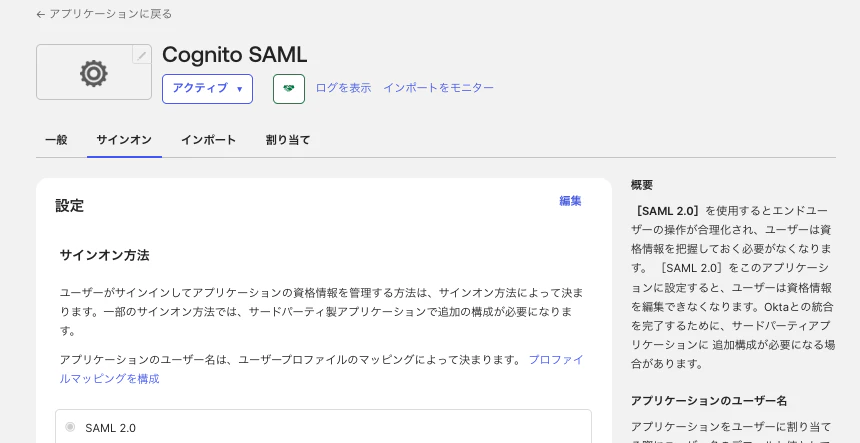Open the 割り当て tab
The image size is (860, 443).
[x=287, y=140]
